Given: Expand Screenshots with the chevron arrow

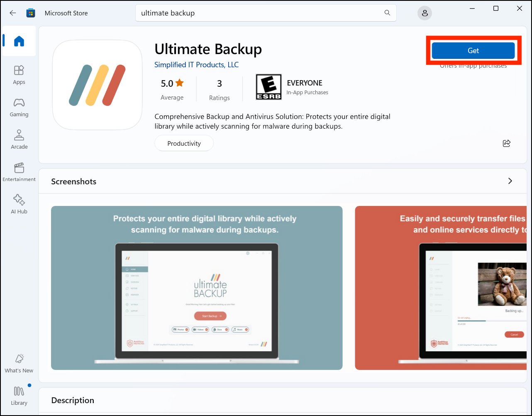Looking at the screenshot, I should (510, 181).
